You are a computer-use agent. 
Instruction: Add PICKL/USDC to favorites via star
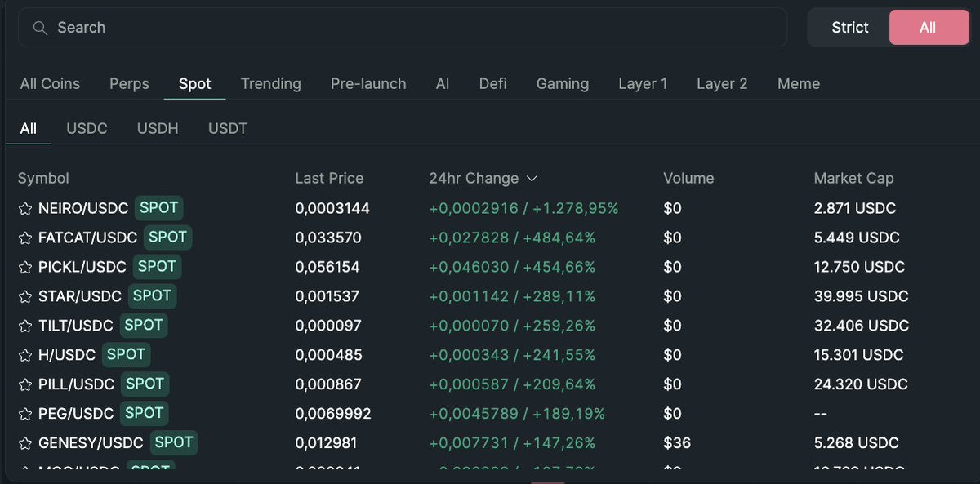click(25, 268)
